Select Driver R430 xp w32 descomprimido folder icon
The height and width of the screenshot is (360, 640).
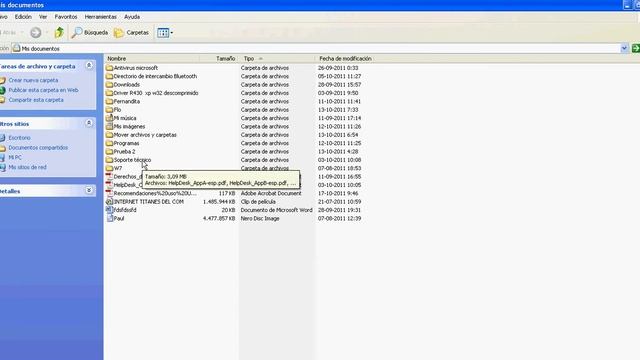[x=109, y=93]
